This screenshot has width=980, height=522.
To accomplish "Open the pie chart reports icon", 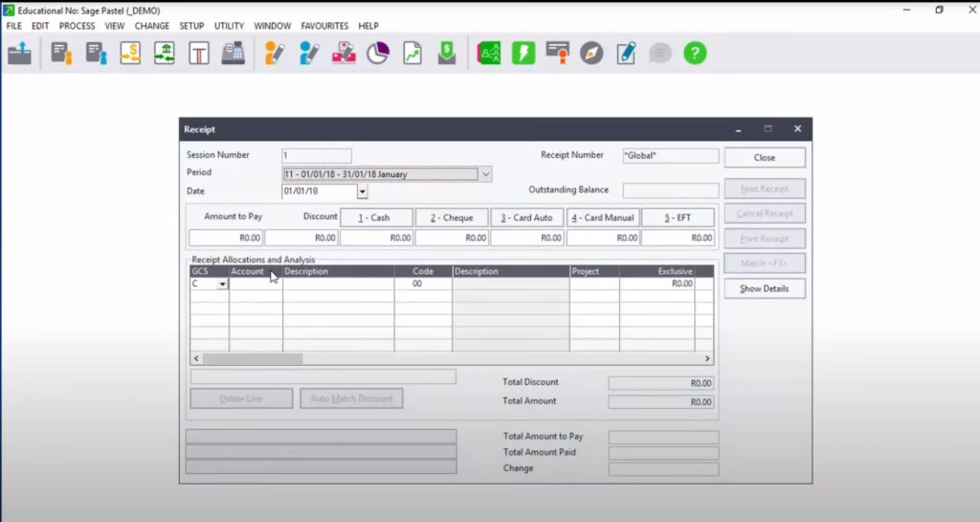I will pyautogui.click(x=378, y=54).
